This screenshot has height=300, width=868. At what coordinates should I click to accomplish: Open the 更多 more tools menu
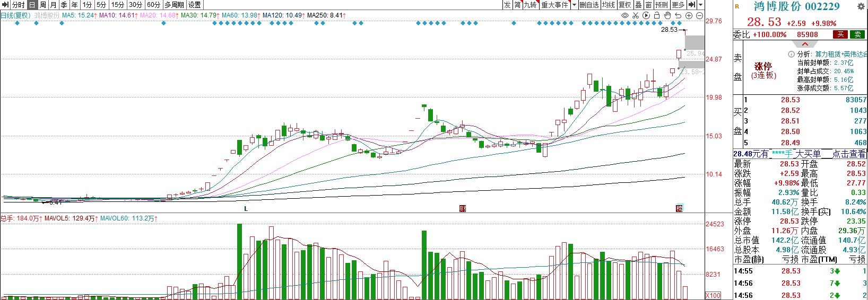click(x=678, y=5)
